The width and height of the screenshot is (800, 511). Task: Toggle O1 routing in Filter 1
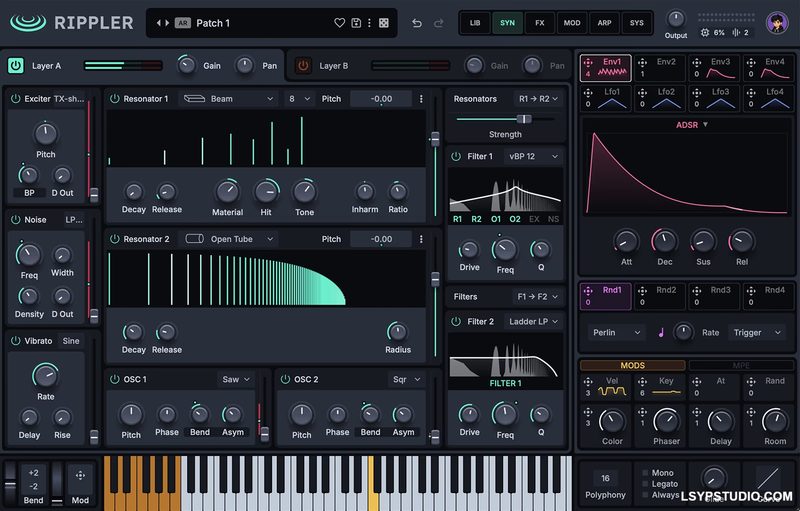[x=496, y=219]
